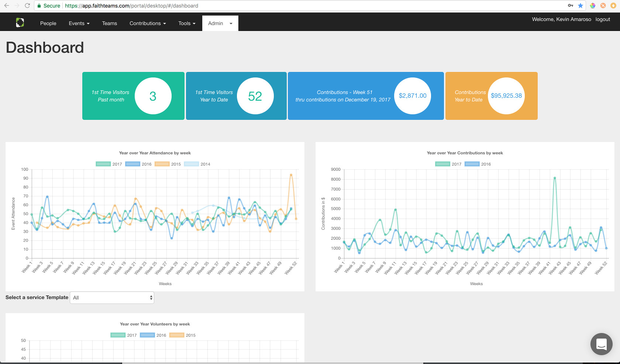
Task: Toggle 2016 series in Attendance chart legend
Action: coord(138,164)
